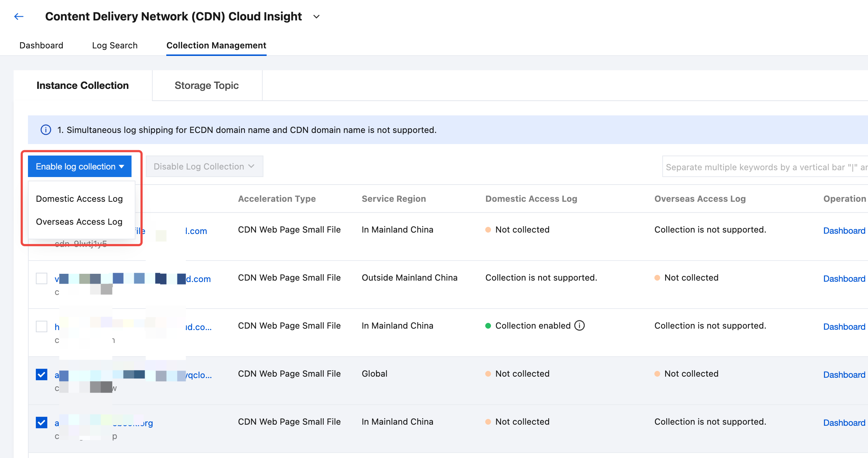Check the box for the d.com domain row
Viewport: 868px width, 458px height.
(42, 278)
